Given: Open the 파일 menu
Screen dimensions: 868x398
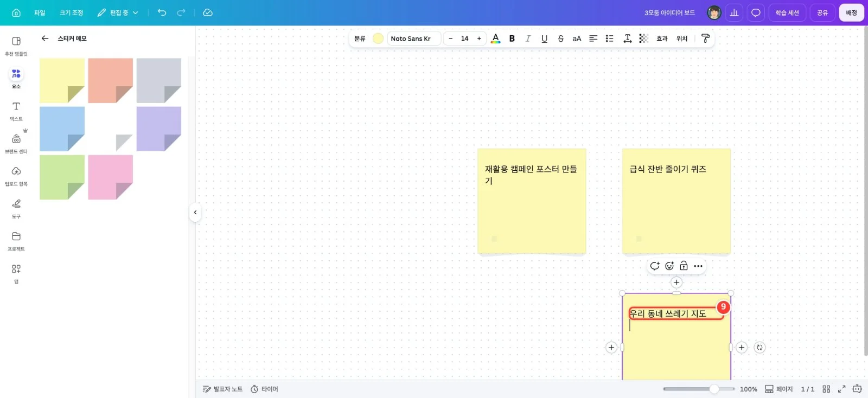Looking at the screenshot, I should tap(40, 12).
